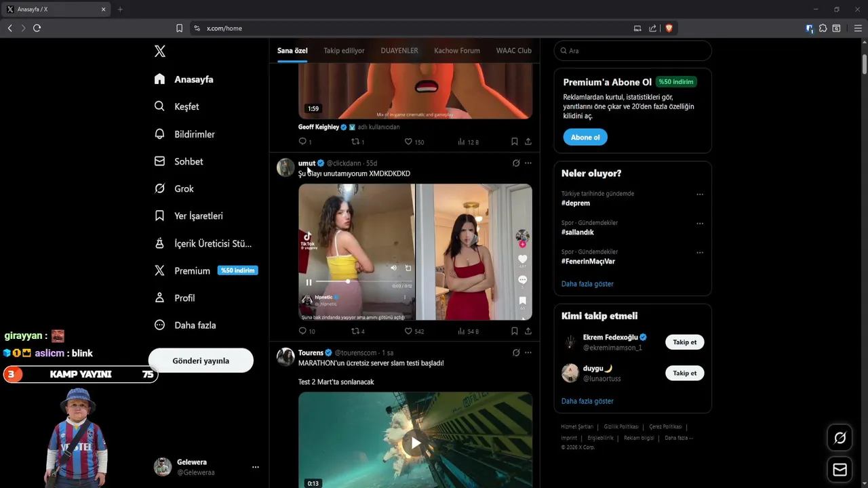Repost umut's post
The image size is (868, 488).
[x=355, y=331]
